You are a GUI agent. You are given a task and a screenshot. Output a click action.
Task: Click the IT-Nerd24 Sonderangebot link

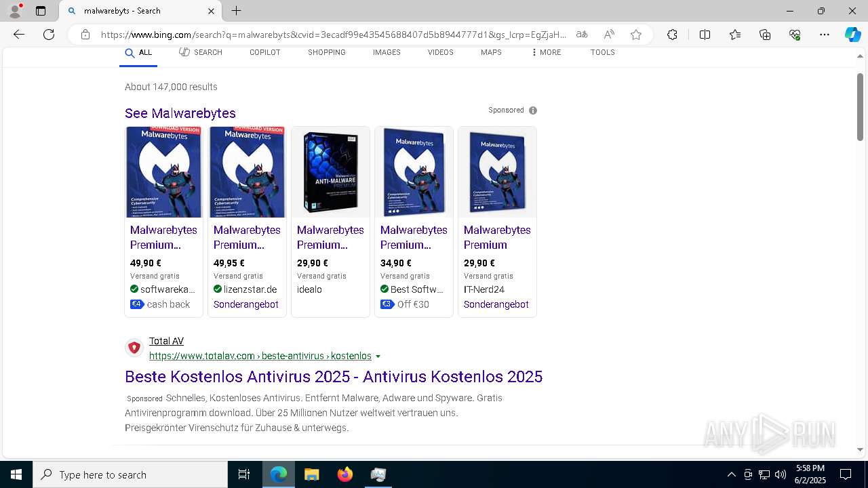point(496,304)
